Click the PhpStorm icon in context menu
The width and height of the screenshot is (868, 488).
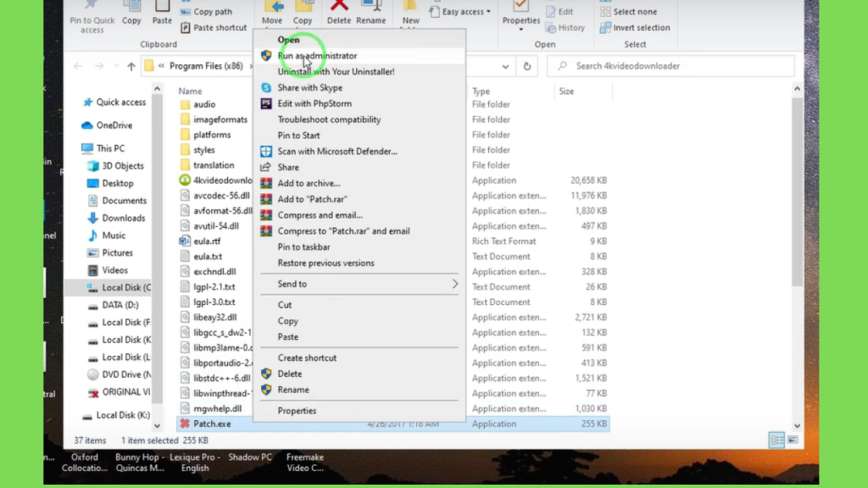click(266, 103)
